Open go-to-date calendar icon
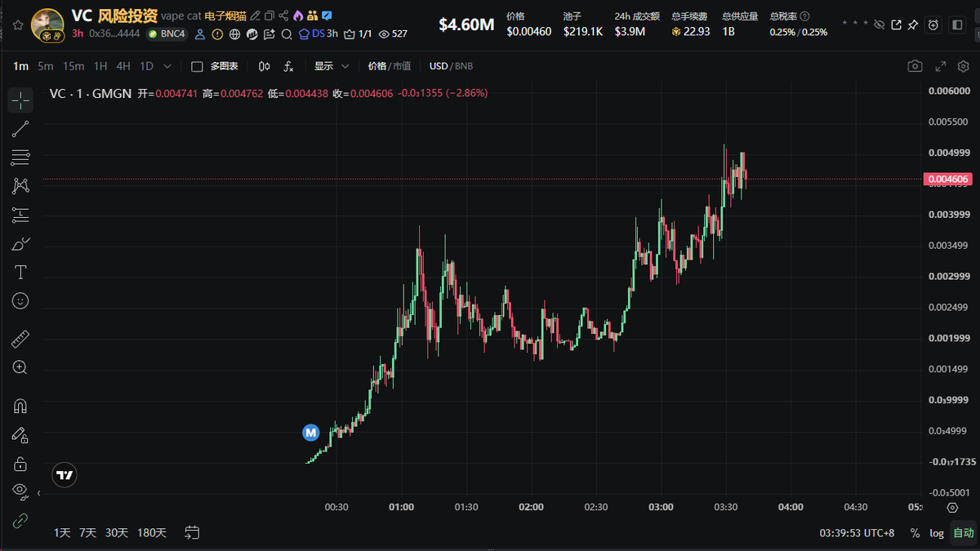The width and height of the screenshot is (980, 551). (x=192, y=533)
